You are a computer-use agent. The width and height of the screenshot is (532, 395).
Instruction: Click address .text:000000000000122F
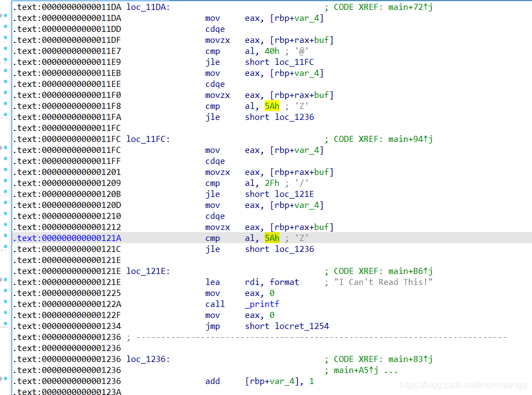[x=67, y=315]
